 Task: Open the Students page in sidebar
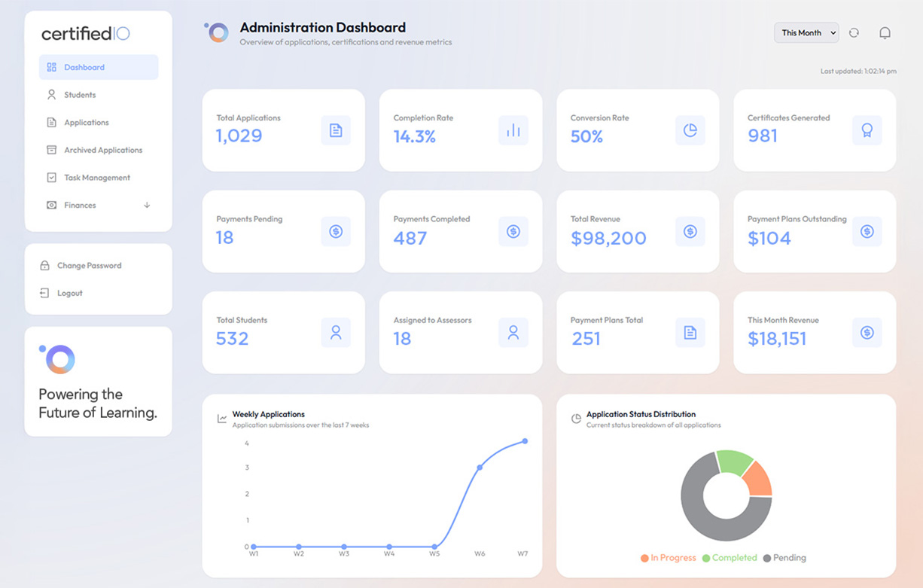coord(80,95)
